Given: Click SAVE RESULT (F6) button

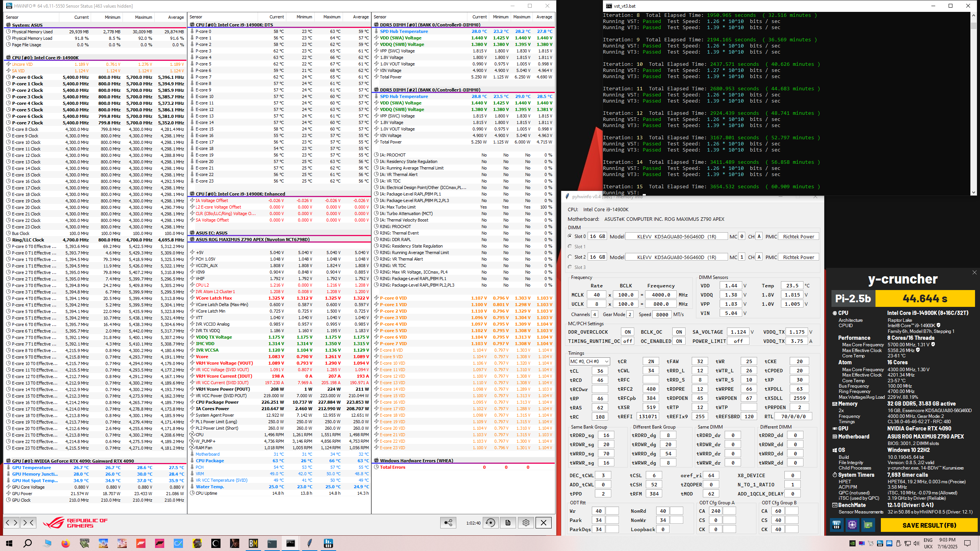Looking at the screenshot, I should point(929,525).
